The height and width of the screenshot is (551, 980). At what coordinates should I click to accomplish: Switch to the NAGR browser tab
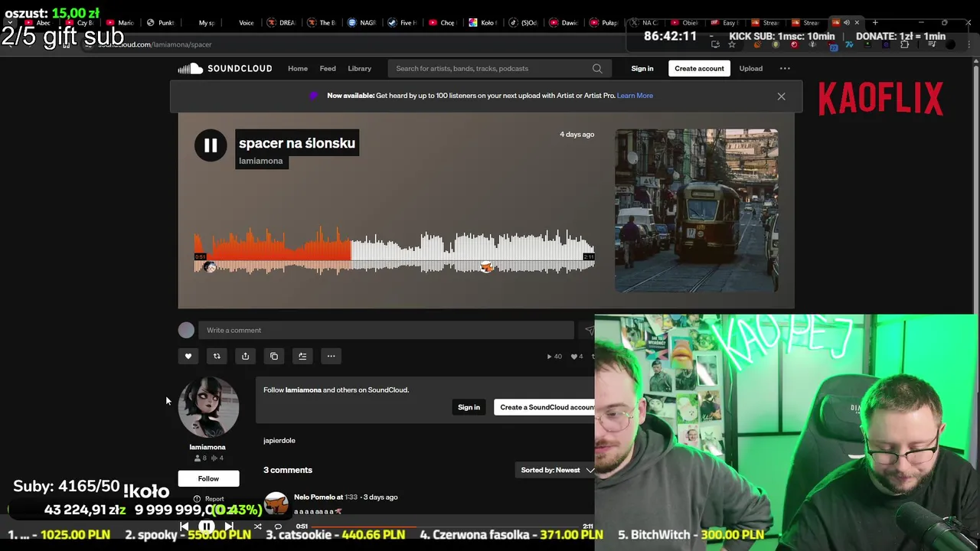(362, 23)
